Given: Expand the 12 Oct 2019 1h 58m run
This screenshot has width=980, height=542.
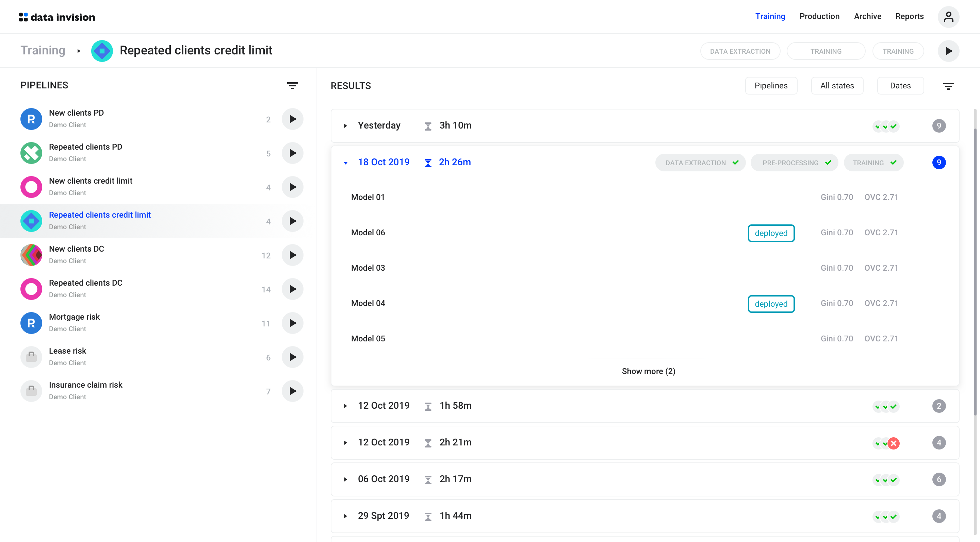Looking at the screenshot, I should click(x=345, y=406).
